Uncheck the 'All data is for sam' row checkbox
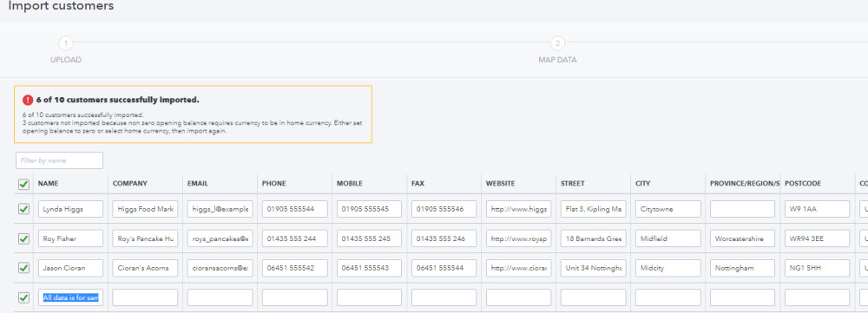Screen dimensions: 868x313 (23, 297)
